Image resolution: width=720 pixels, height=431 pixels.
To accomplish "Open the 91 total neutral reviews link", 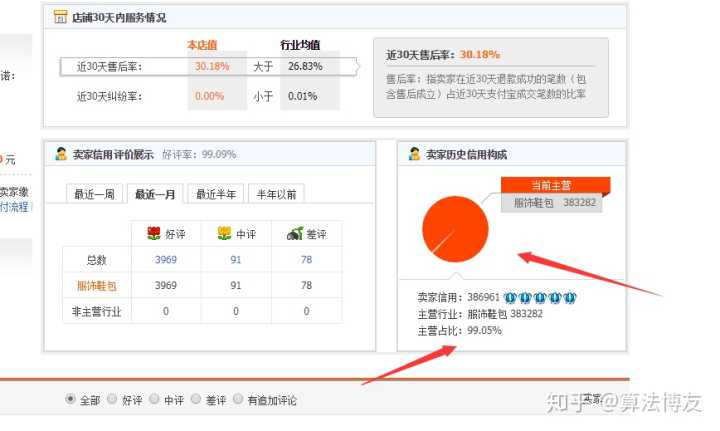I will click(x=236, y=259).
